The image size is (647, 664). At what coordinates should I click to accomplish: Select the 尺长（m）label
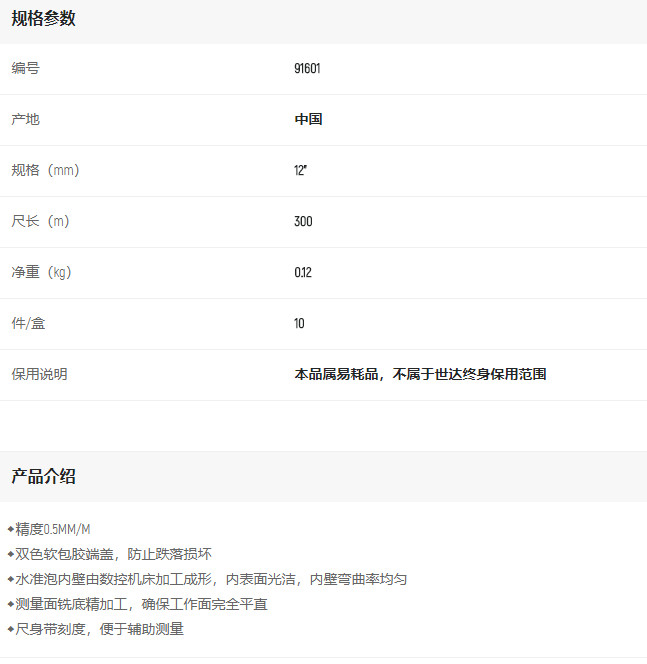pos(40,221)
